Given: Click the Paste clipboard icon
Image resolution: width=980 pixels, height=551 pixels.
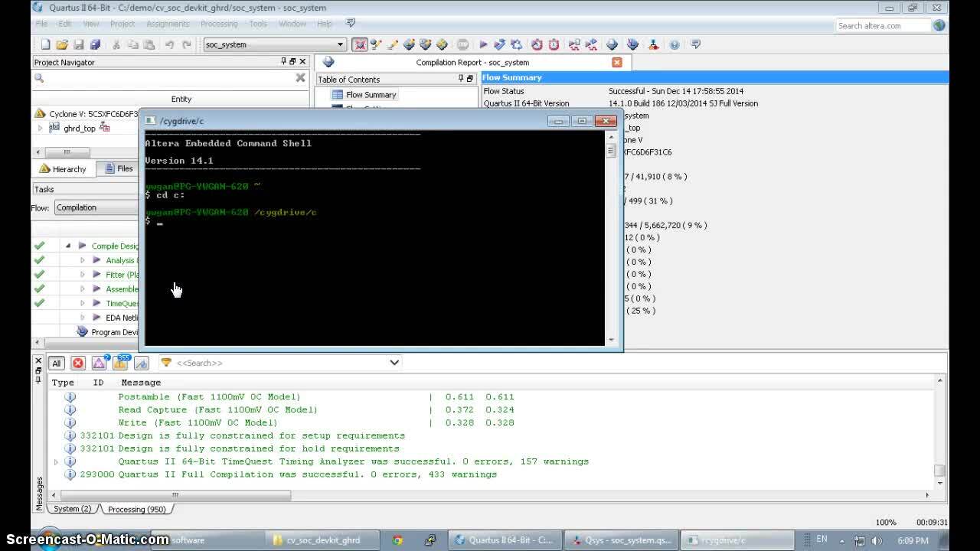Looking at the screenshot, I should (x=149, y=44).
